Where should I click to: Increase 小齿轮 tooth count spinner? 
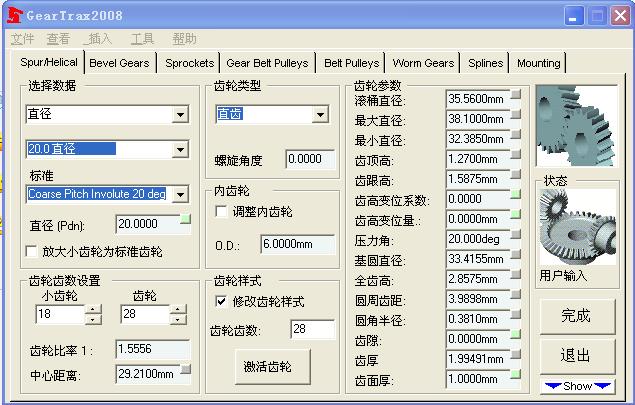[93, 309]
